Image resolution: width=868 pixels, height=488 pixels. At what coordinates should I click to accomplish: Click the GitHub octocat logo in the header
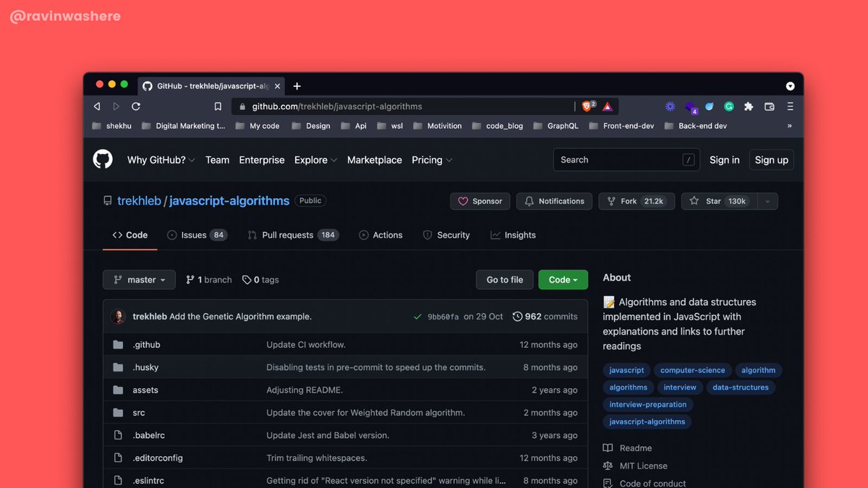pos(103,160)
